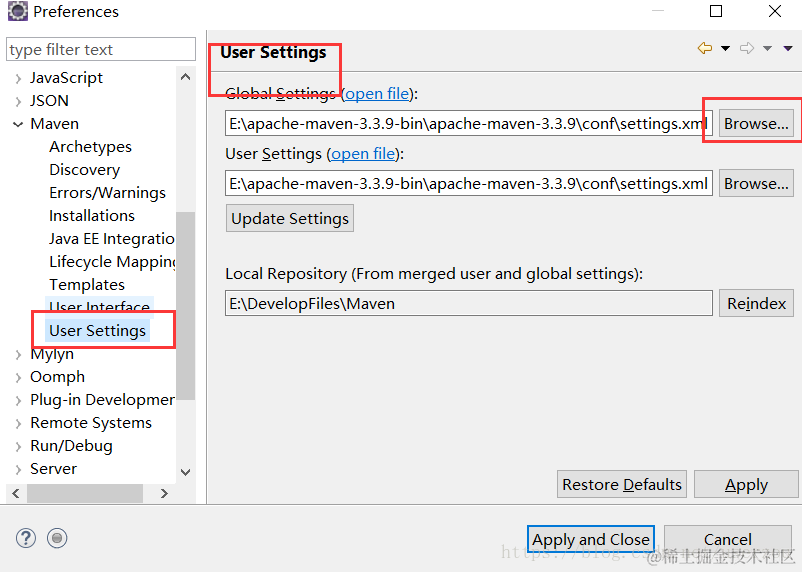
Task: Click the tree horizontal scrollbar thumb
Action: 85,493
